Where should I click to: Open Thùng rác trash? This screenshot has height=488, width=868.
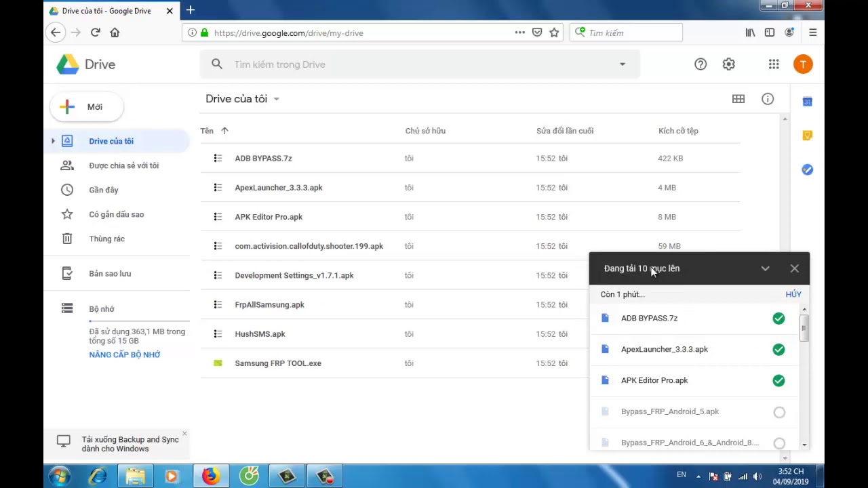117,239
